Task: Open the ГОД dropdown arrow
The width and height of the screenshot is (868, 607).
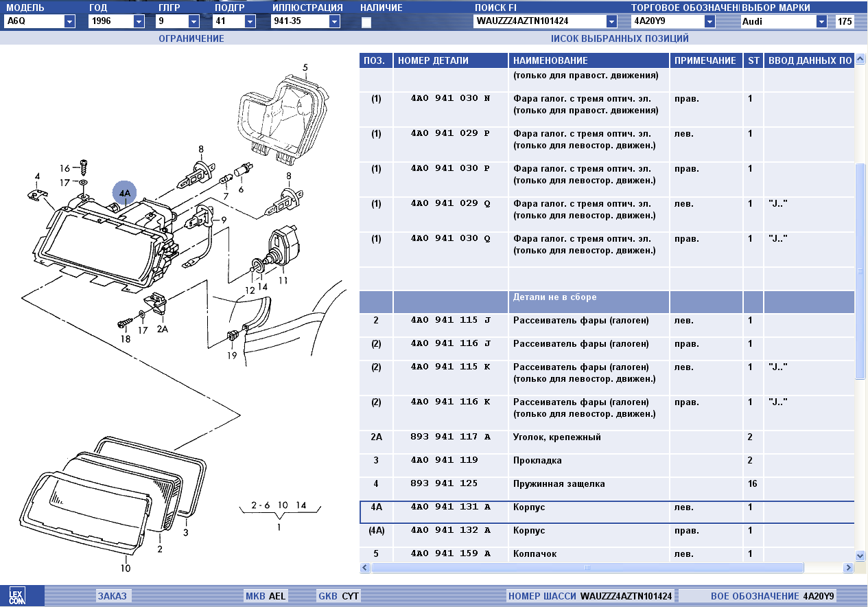Action: pyautogui.click(x=139, y=21)
